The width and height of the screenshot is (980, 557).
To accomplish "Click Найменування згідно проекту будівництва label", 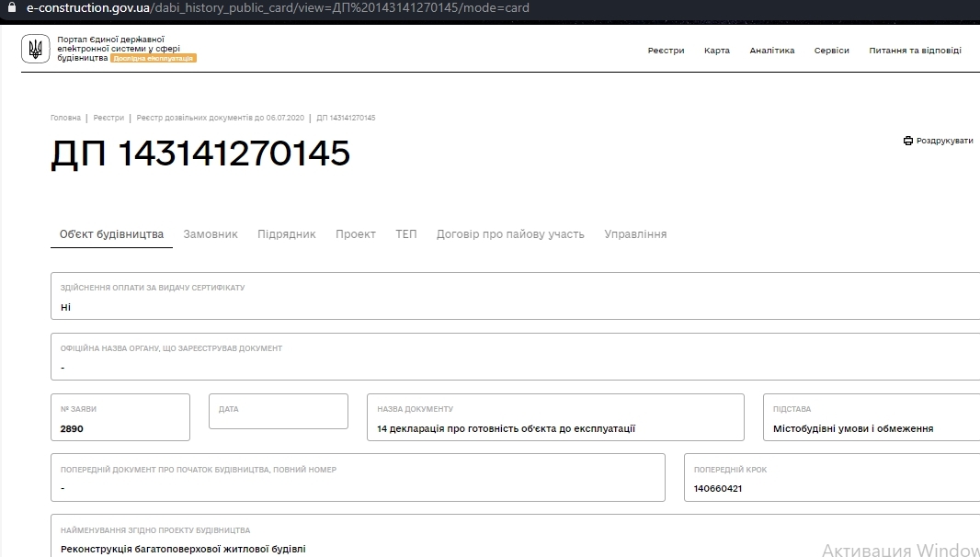I will (x=155, y=530).
